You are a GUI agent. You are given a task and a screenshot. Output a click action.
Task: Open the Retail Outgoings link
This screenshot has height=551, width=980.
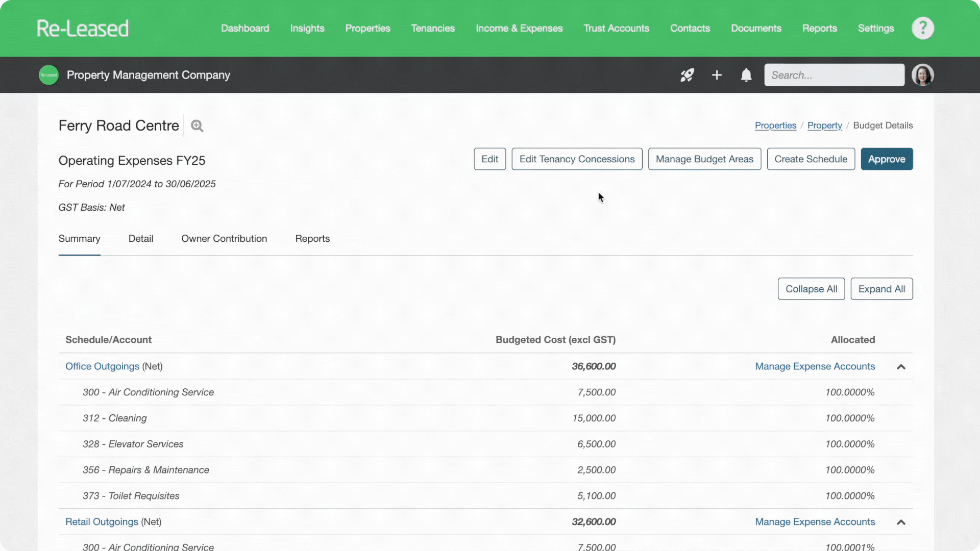click(x=102, y=522)
